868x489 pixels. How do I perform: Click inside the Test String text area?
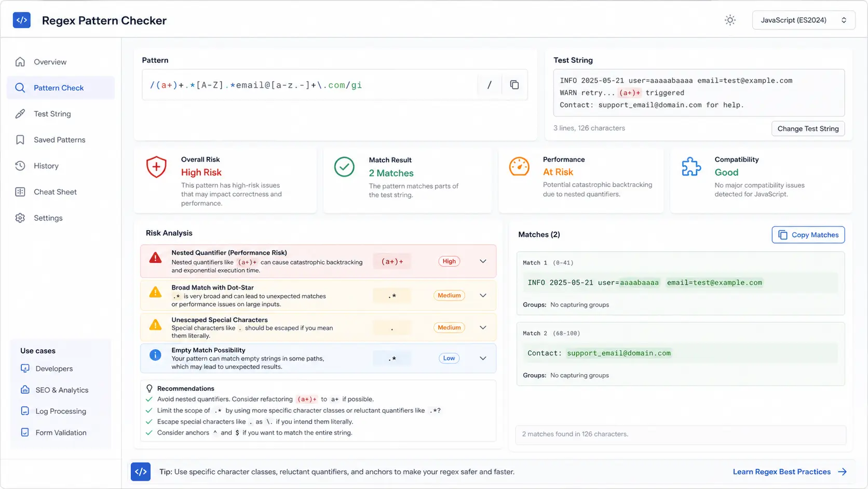tap(699, 92)
